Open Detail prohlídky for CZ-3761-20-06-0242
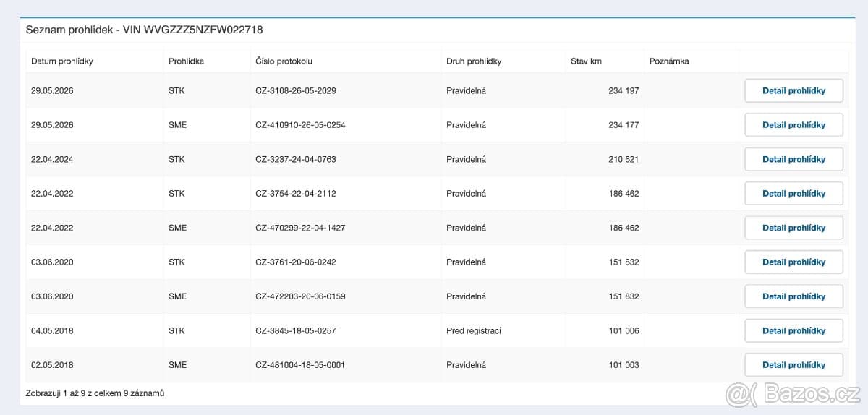Screen dimensions: 868x415 793,262
